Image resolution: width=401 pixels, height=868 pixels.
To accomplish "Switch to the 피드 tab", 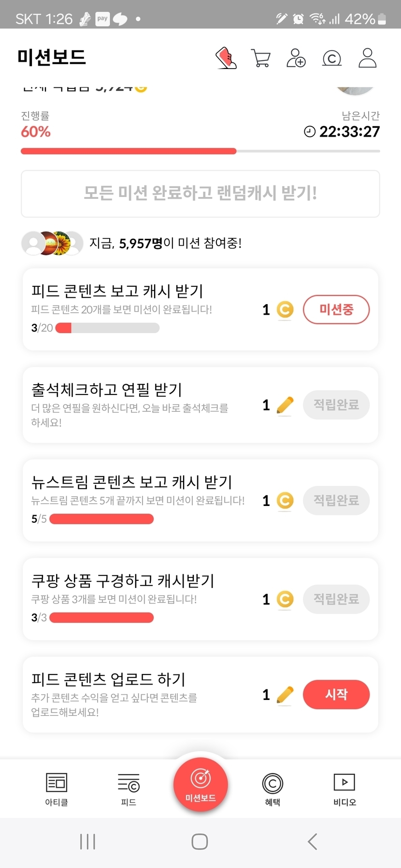I will [x=129, y=789].
